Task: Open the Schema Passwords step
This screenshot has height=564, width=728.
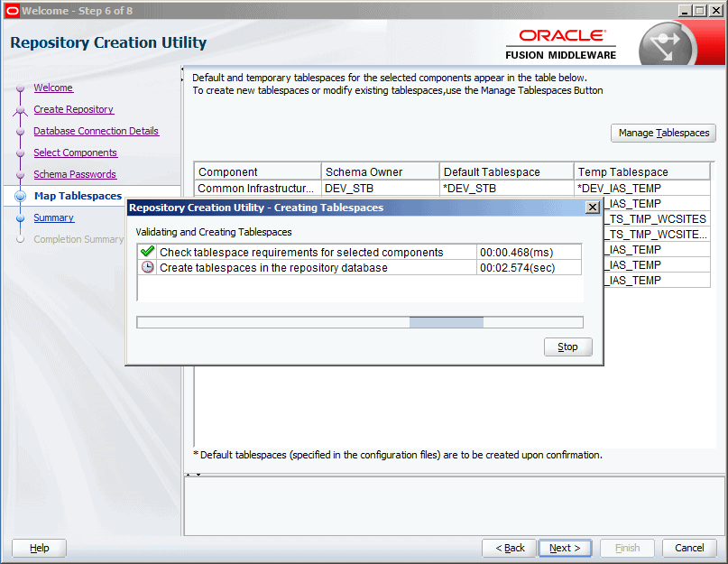Action: tap(75, 174)
